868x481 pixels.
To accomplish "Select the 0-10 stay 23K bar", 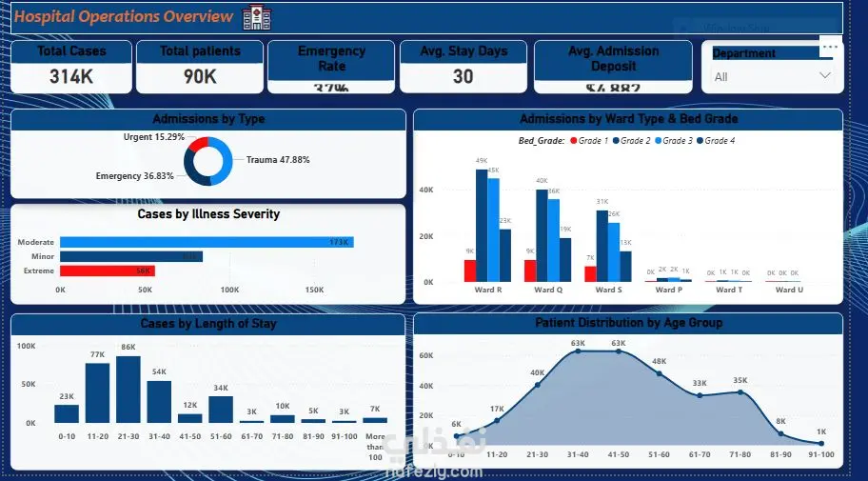I will [x=67, y=414].
